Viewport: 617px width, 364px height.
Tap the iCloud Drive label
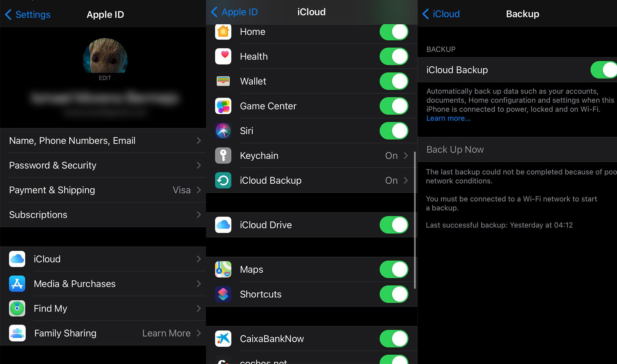click(266, 225)
